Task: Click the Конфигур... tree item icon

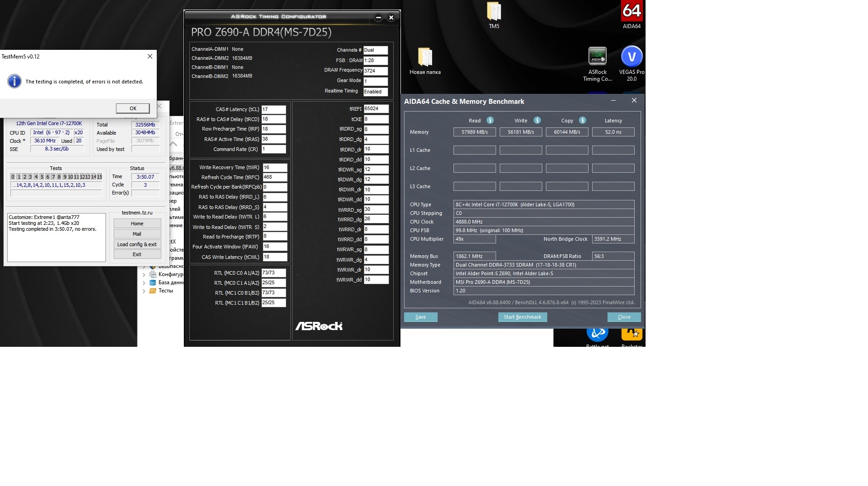Action: point(153,274)
